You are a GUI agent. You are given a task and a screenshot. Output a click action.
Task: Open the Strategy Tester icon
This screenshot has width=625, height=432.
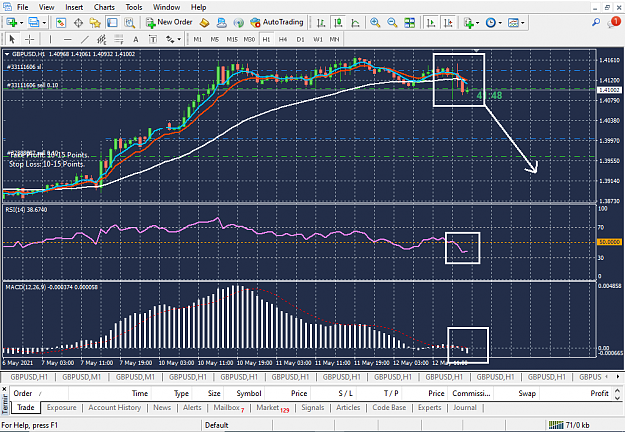[x=130, y=23]
